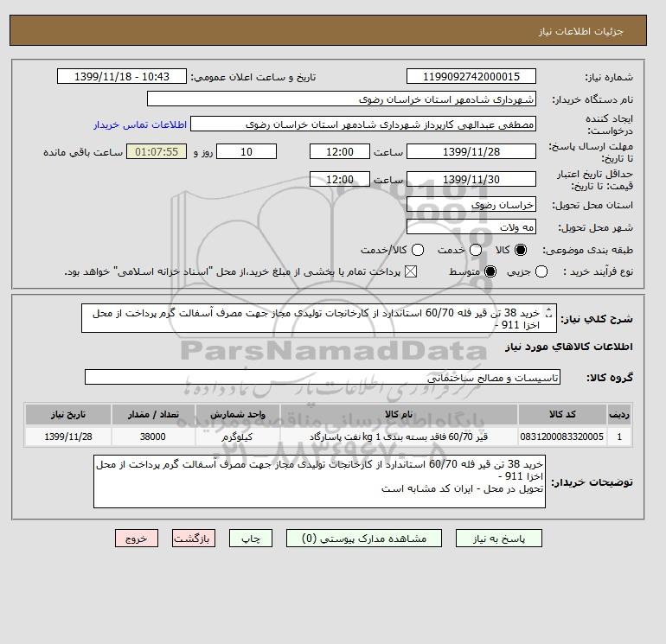Click the واحد شمارش column header
This screenshot has width=666, height=644.
(x=238, y=414)
